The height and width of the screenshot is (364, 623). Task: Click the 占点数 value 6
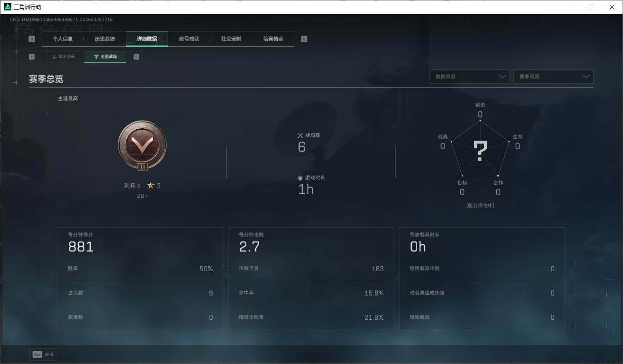point(211,293)
